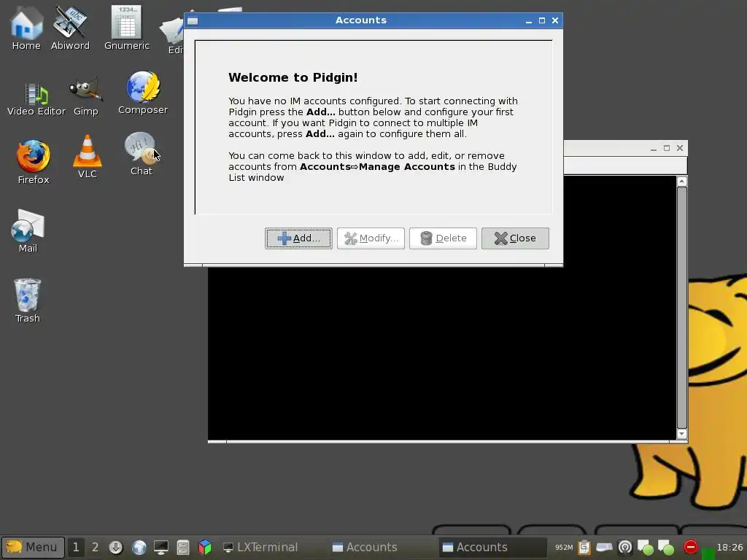Open Gimp from the desktop
The height and width of the screenshot is (560, 747).
coord(86,97)
